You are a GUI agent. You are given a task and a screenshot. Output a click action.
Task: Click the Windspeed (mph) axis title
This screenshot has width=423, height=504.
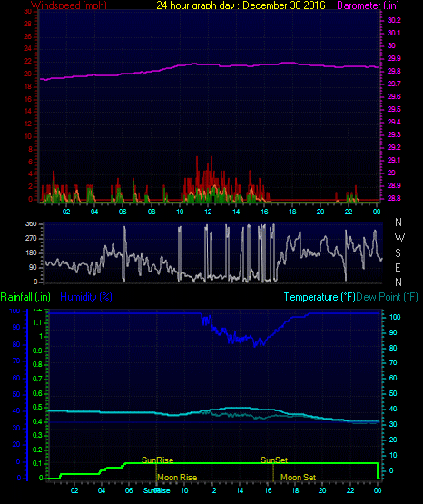coord(69,5)
